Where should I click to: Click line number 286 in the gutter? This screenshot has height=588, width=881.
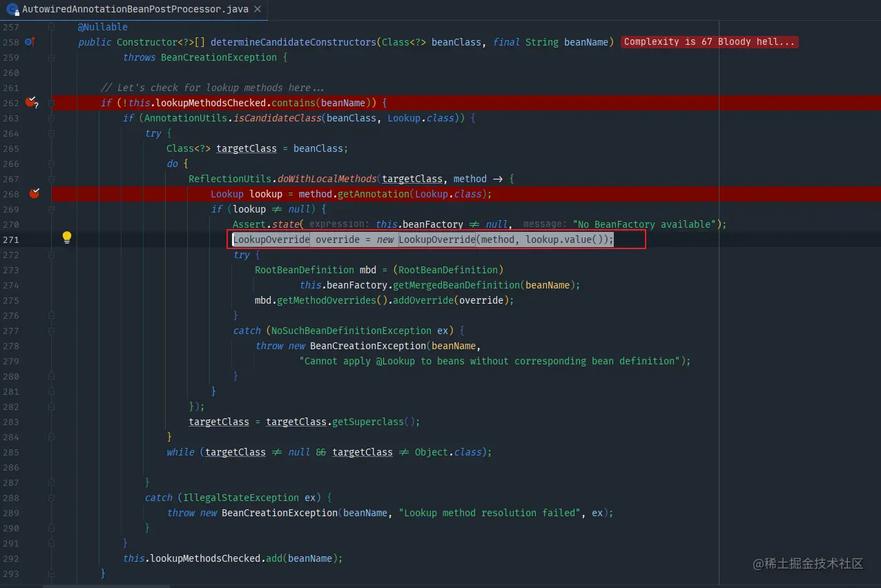click(11, 467)
